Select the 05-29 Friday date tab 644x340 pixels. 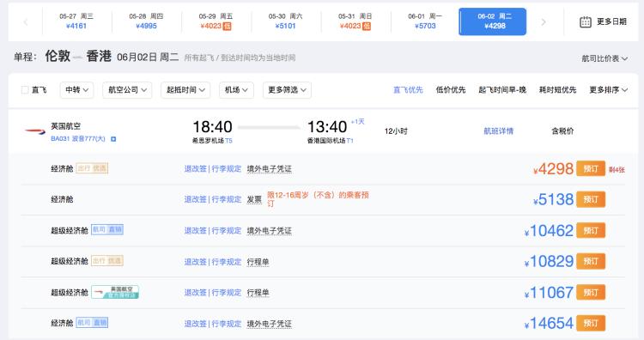coord(216,21)
